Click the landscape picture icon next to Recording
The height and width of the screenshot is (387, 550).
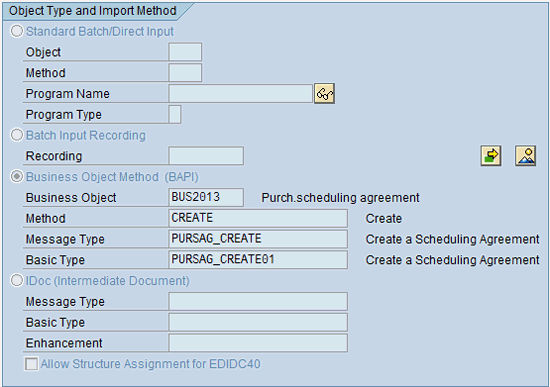coord(525,156)
